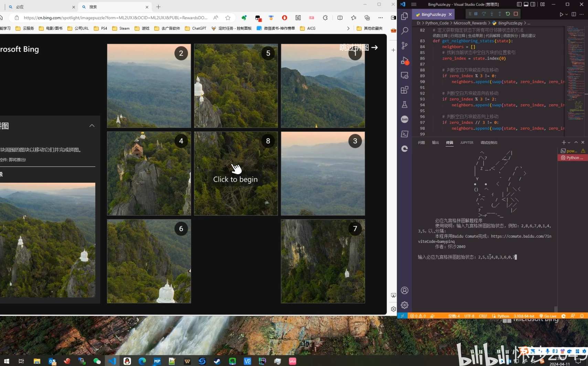Screen dimensions: 588x366
Task: Open the ChatGPT bookmarks folder
Action: coord(195,28)
